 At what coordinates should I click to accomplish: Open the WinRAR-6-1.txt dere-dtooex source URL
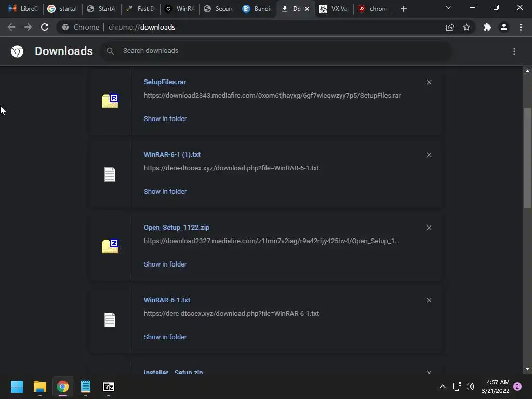(231, 313)
